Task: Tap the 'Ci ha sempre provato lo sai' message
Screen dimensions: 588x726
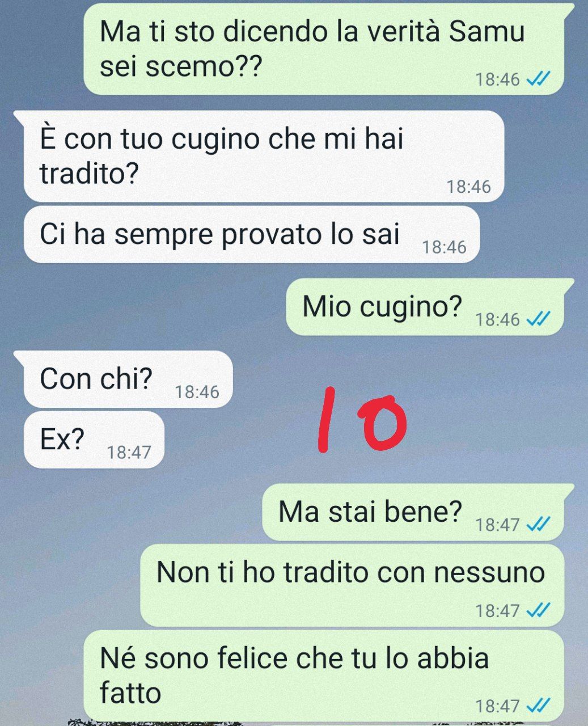Action: pyautogui.click(x=252, y=234)
